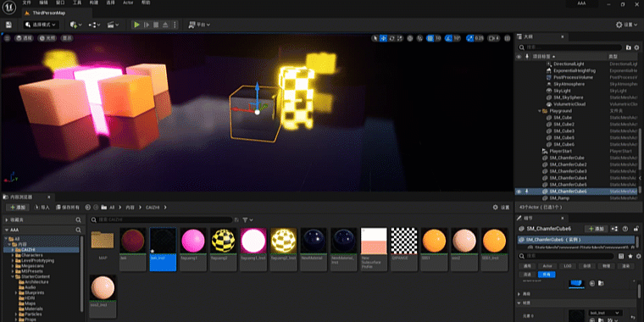Toggle grid snapping in viewport toolbar

[430, 38]
